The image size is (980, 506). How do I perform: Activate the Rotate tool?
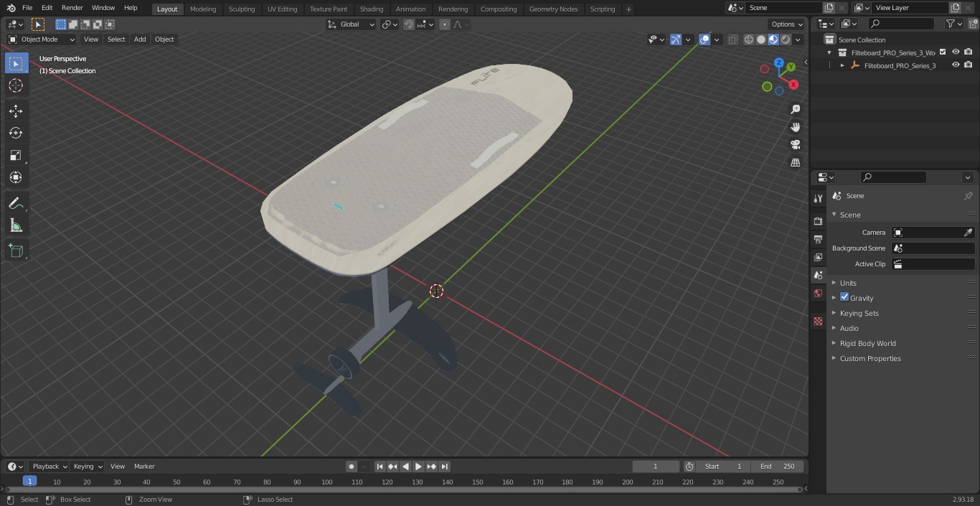point(16,133)
